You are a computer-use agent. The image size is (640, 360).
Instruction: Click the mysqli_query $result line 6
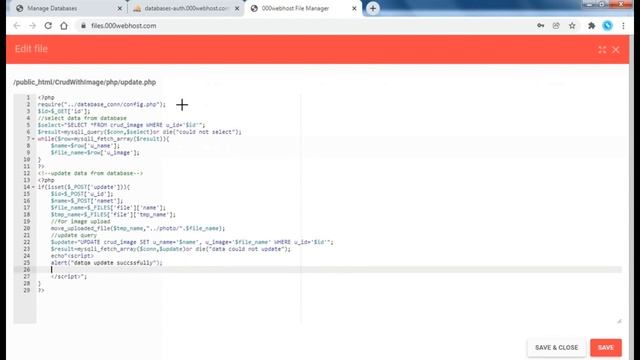(x=140, y=132)
